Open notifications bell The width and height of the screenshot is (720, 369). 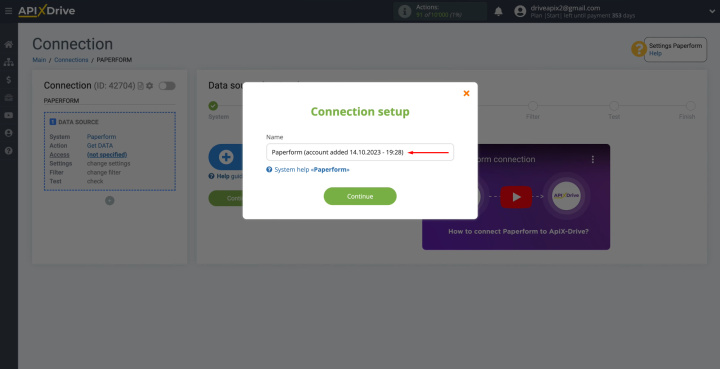click(x=498, y=11)
